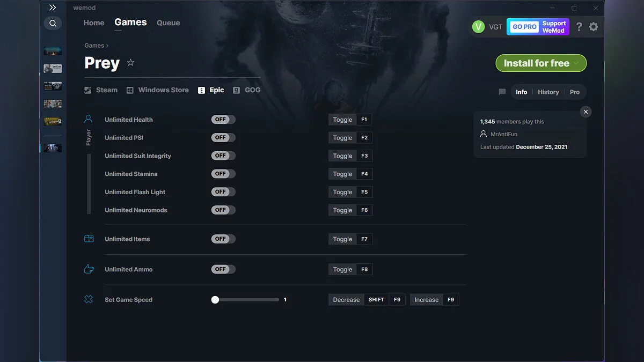The image size is (644, 362).
Task: Enable Unlimited Stamina switch
Action: (x=223, y=174)
